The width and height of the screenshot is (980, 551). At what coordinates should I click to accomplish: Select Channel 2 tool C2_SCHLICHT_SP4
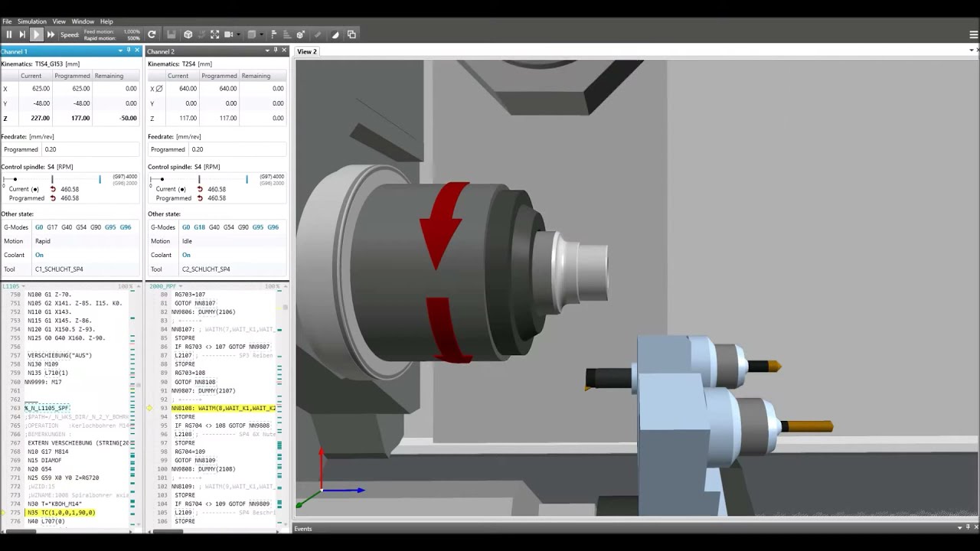[x=206, y=269]
